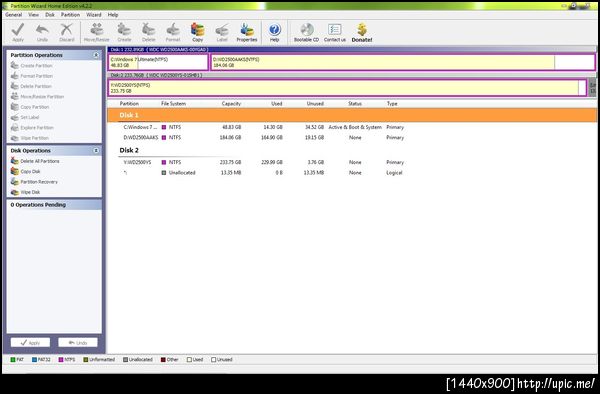Click the Capacity column header
Image resolution: width=600 pixels, height=394 pixels.
point(231,104)
